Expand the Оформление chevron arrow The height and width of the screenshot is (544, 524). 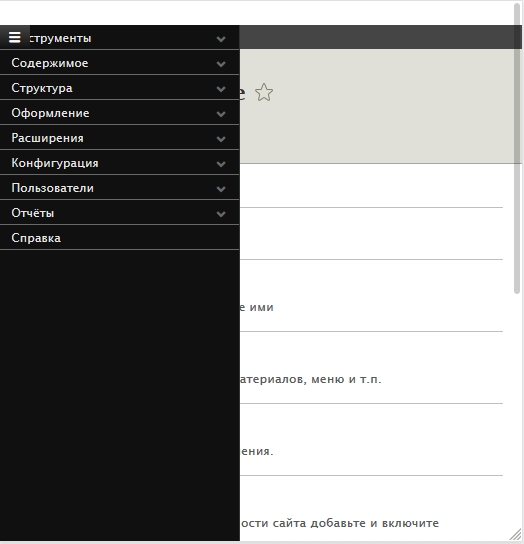(x=221, y=113)
